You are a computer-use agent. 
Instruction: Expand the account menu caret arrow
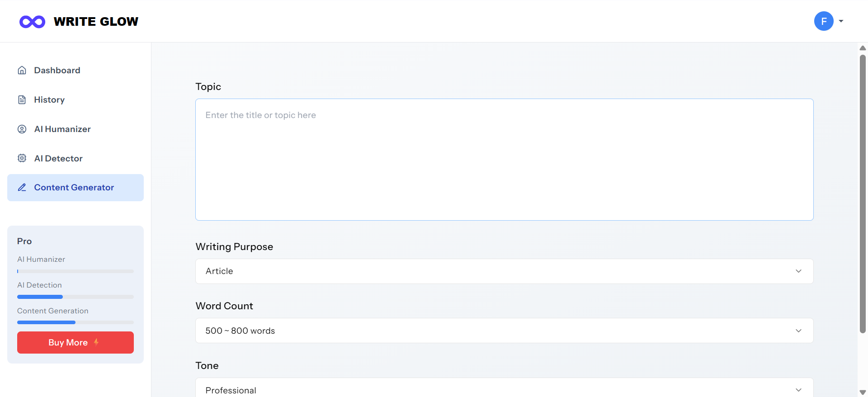point(841,21)
